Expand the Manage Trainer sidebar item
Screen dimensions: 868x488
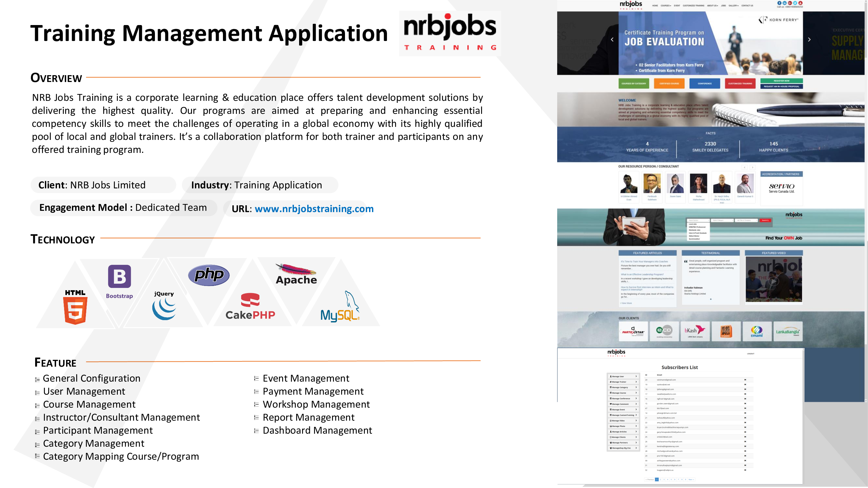(x=623, y=382)
